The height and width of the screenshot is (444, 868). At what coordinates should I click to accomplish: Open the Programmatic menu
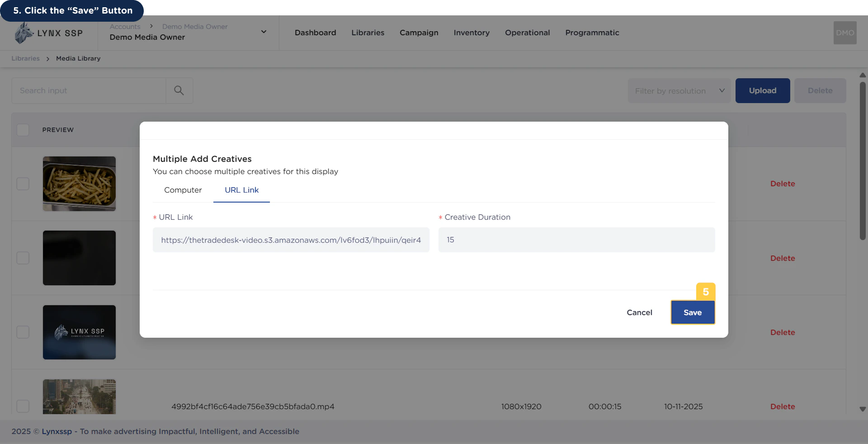pos(592,33)
